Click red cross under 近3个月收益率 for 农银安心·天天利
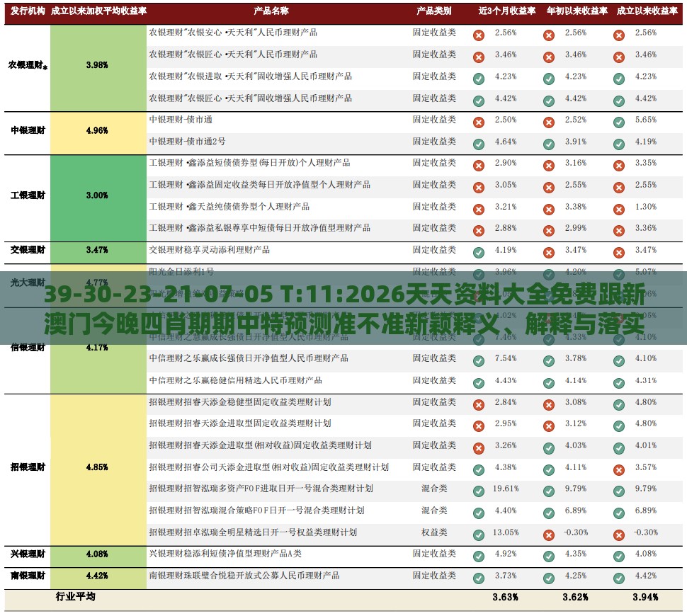 coord(479,35)
